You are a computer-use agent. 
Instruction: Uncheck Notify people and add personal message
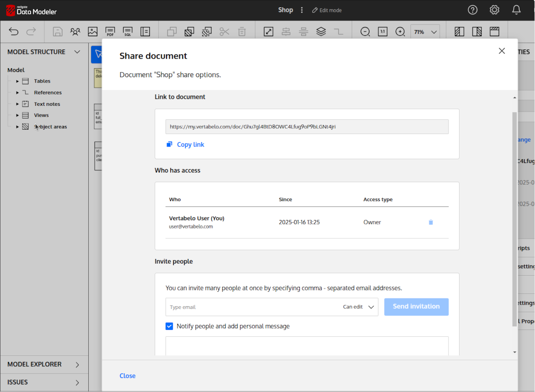pos(169,326)
